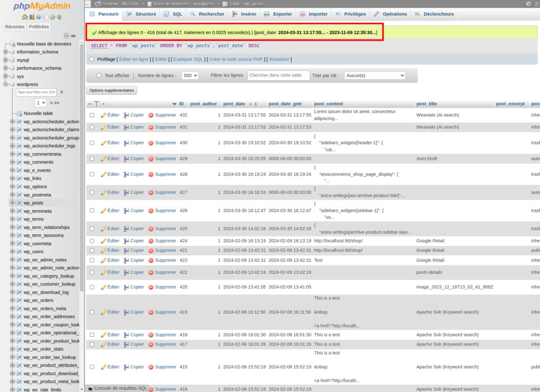540x392 pixels.
Task: Click copy icon for row 428
Action: [x=127, y=174]
